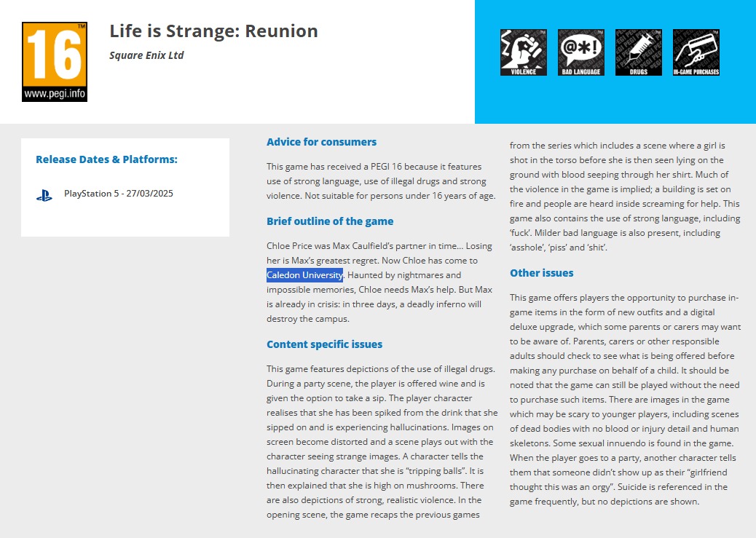
Task: Open the In-Game Purchases descriptor icon
Action: coord(696,52)
